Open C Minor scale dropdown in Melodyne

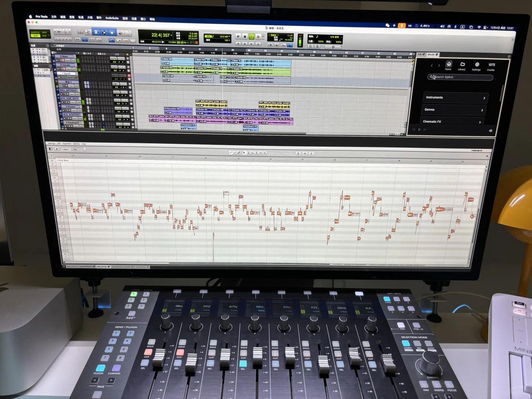click(66, 149)
